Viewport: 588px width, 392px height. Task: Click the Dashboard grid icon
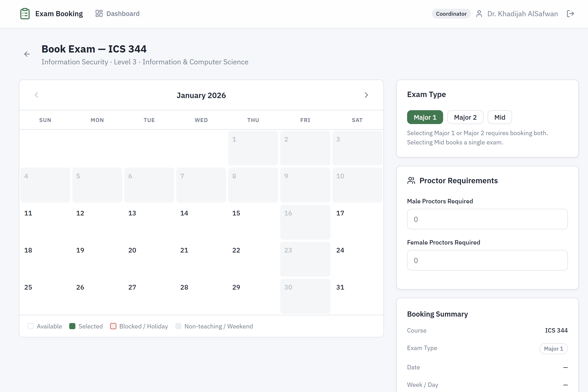click(99, 13)
